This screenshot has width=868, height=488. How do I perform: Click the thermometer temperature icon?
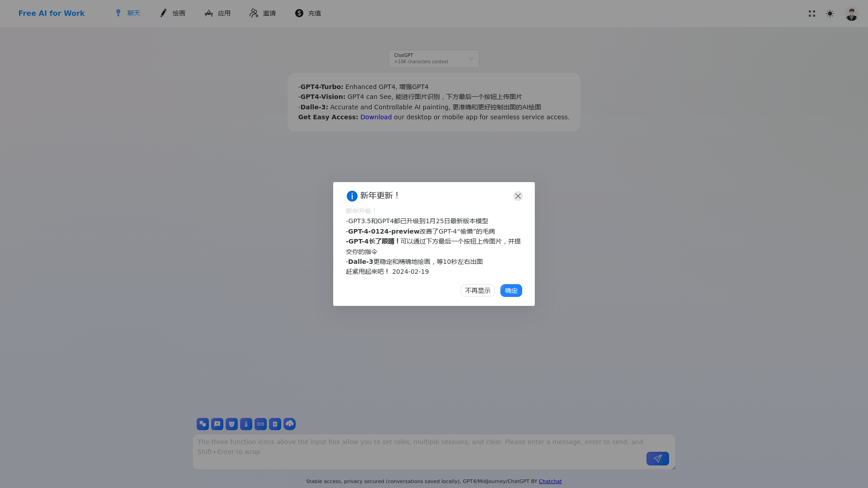point(246,424)
